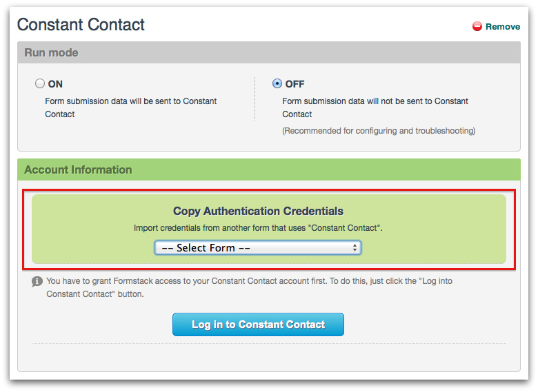Select the ON run mode radio button
This screenshot has width=538, height=392.
point(40,83)
